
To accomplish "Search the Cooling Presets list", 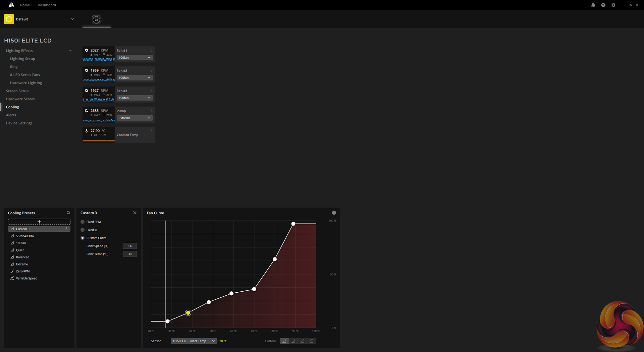I will (x=68, y=213).
